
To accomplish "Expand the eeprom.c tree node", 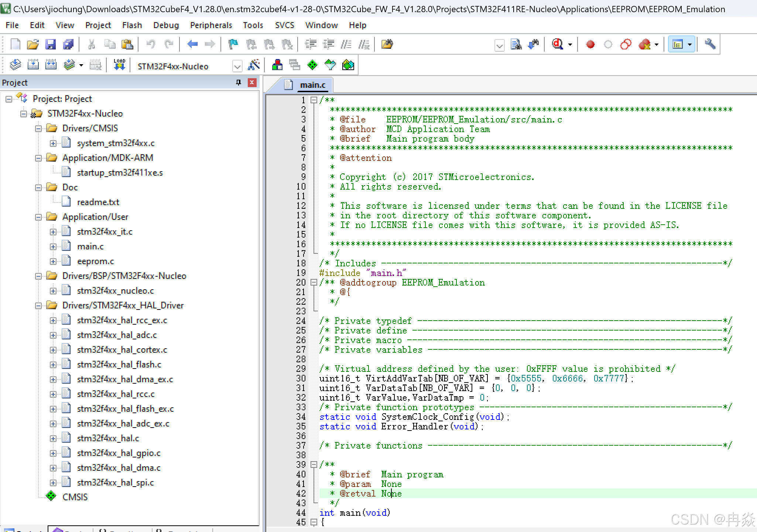I will click(x=53, y=261).
